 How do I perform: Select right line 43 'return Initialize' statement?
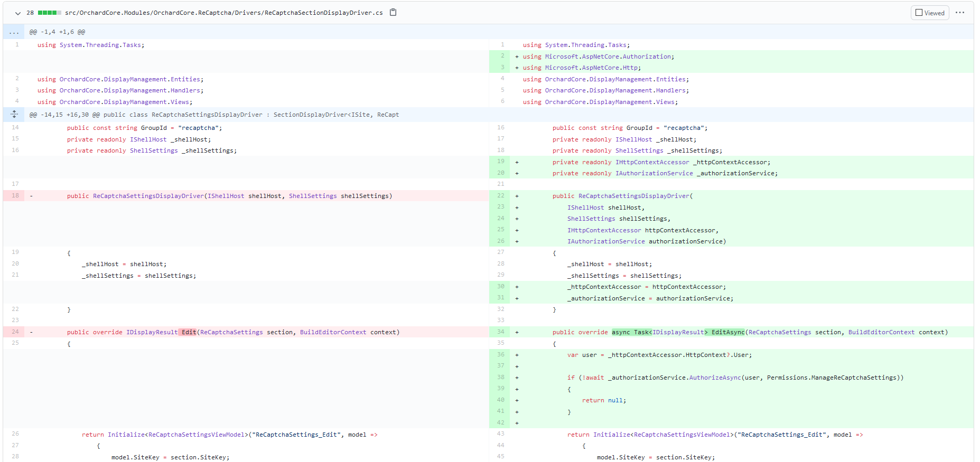[715, 435]
